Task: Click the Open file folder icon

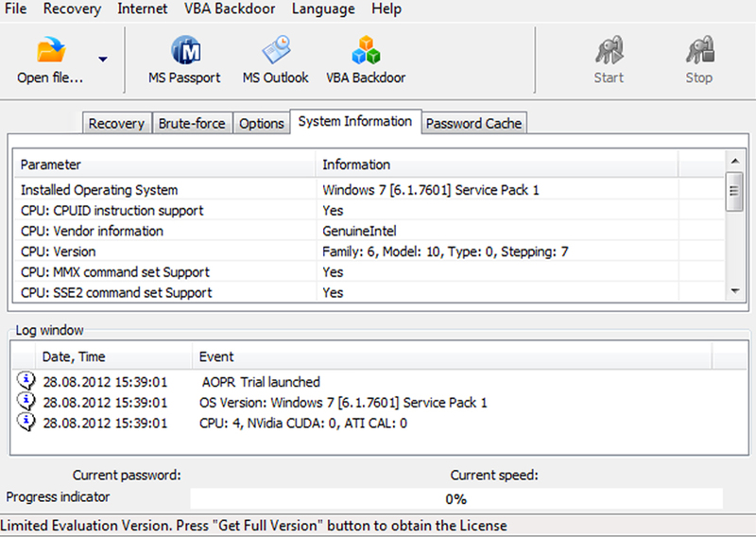Action: pos(51,50)
